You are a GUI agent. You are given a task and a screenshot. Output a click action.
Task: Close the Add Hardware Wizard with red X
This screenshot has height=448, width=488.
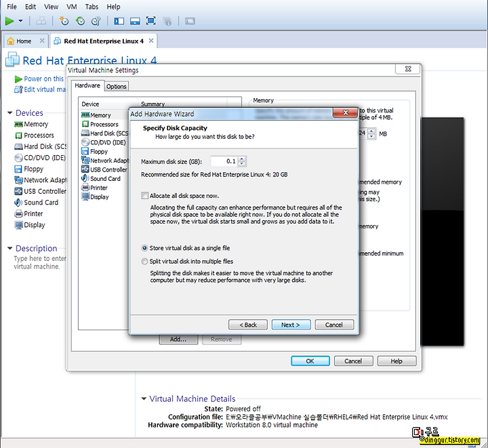(345, 113)
